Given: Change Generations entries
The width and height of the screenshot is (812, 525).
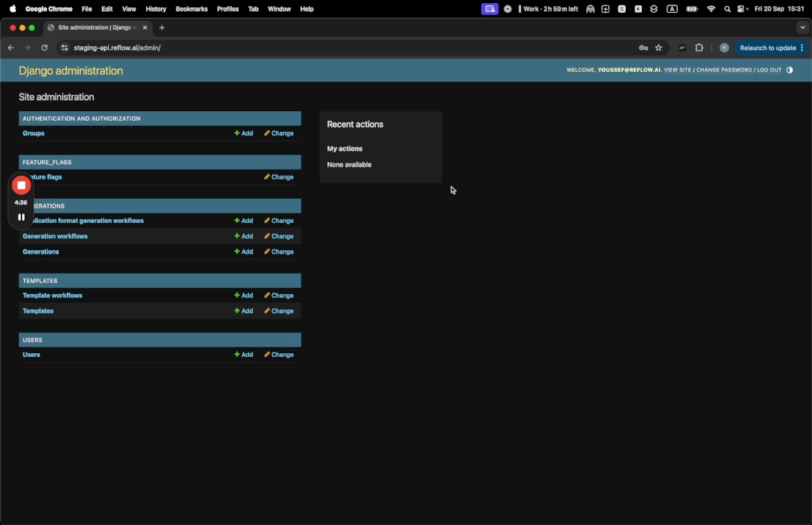Looking at the screenshot, I should tap(278, 252).
